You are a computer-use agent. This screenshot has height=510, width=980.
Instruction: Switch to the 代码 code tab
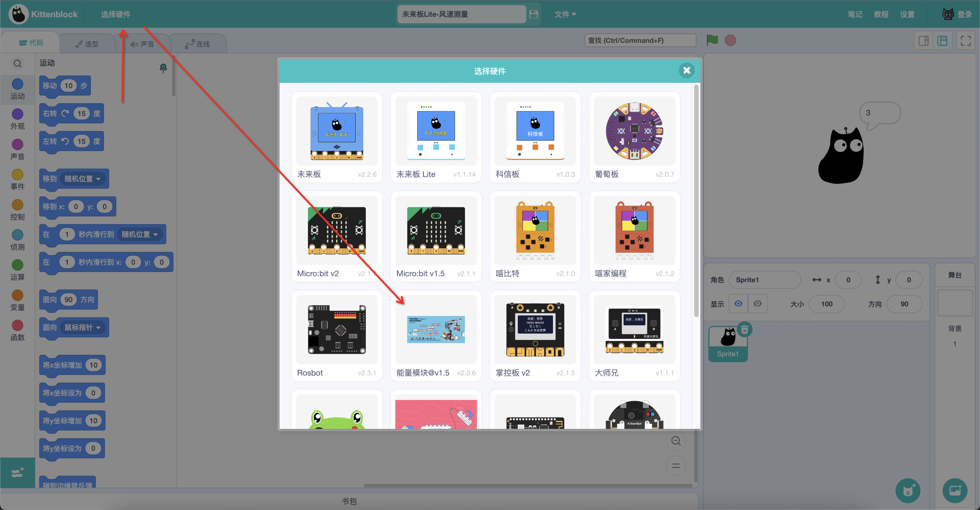point(30,43)
